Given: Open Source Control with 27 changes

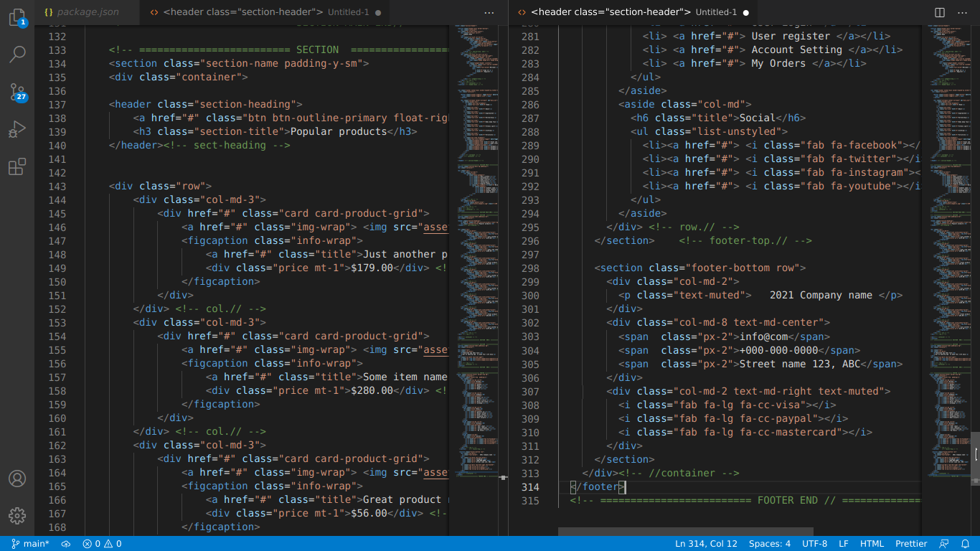Looking at the screenshot, I should pos(17,91).
